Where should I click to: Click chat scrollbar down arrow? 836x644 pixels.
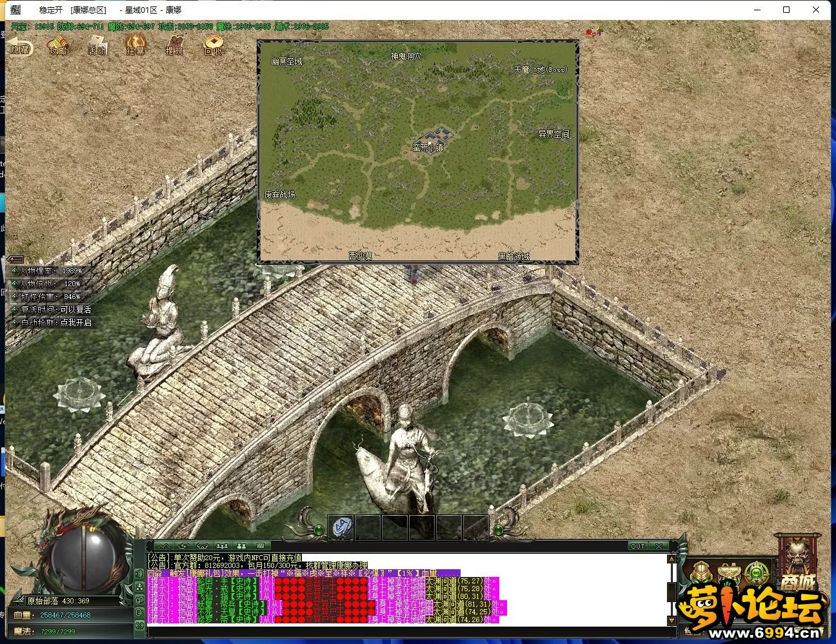coord(672,621)
